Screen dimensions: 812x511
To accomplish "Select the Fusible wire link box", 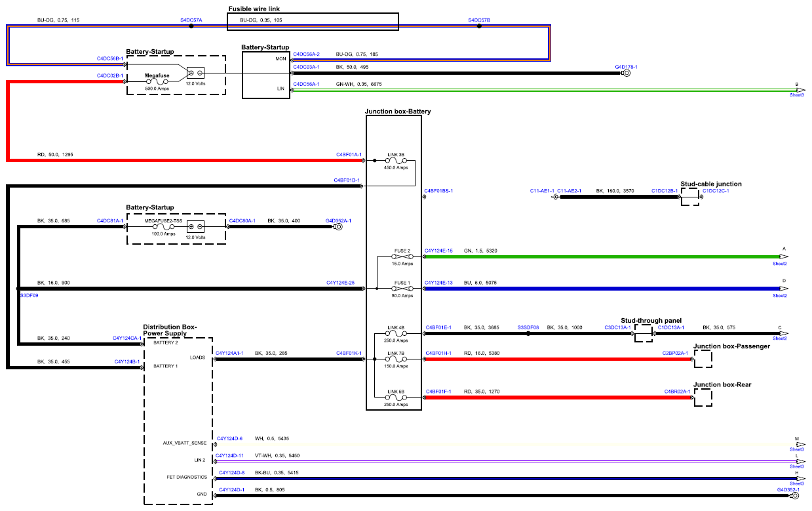I will pos(312,22).
